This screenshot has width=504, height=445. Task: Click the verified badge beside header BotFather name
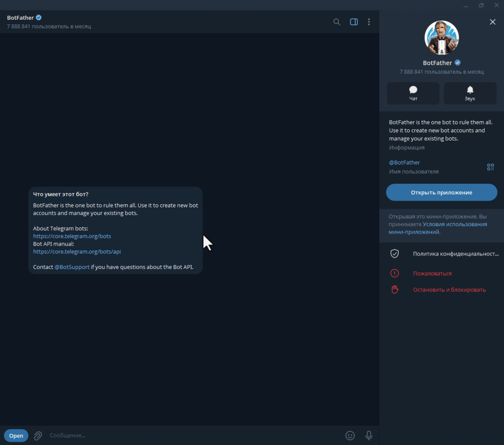click(39, 18)
